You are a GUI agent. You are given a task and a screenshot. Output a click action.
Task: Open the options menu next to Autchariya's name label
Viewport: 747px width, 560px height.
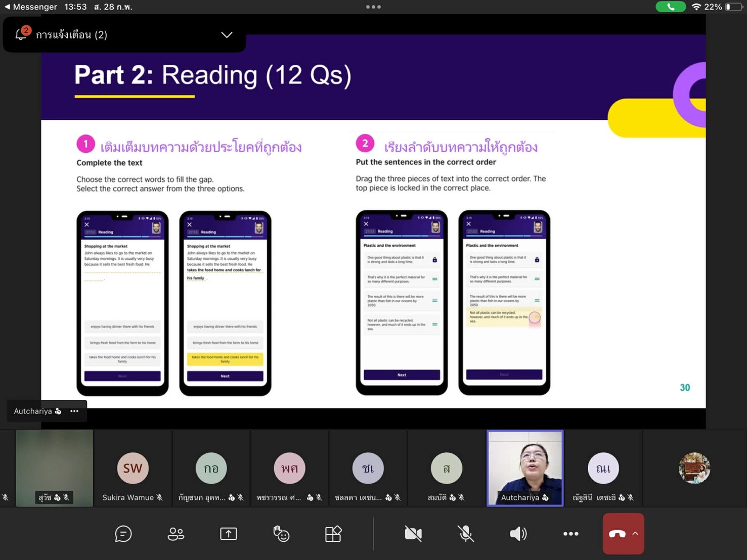74,411
